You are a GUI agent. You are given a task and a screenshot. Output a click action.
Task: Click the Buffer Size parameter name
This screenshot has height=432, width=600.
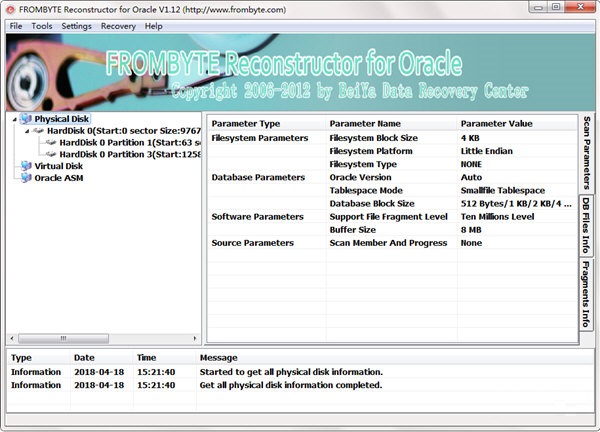coord(352,230)
